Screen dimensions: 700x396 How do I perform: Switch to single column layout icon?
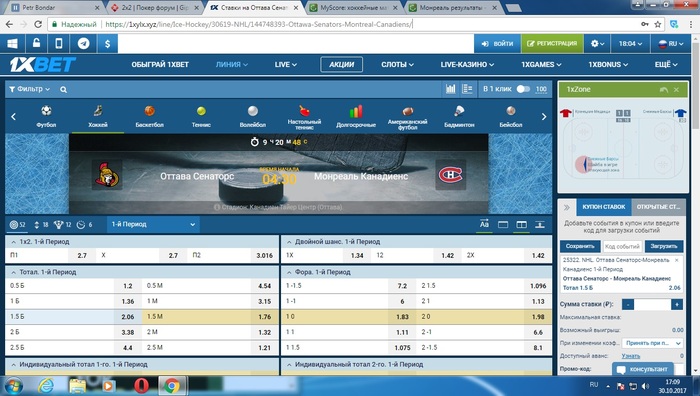503,225
